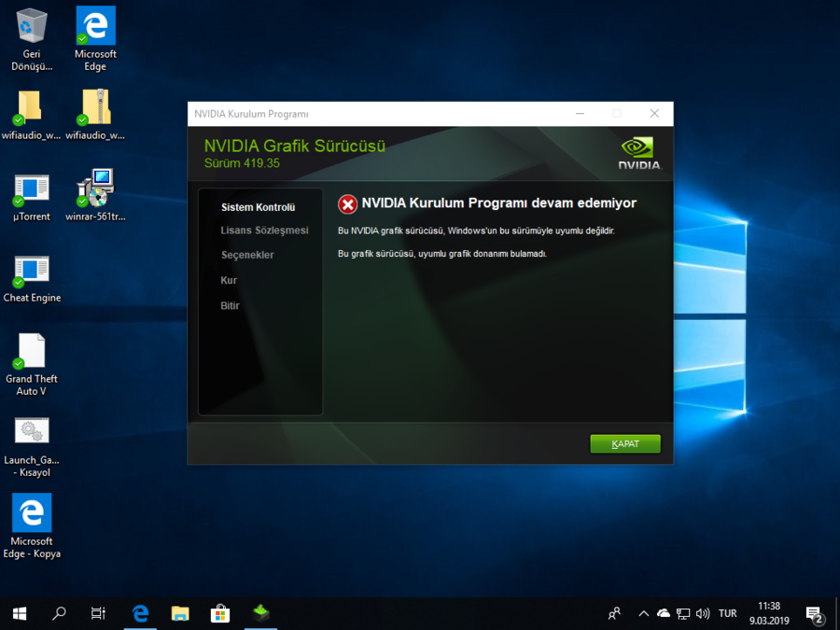Open Microsoft Store from the taskbar
This screenshot has height=630, width=840.
(219, 613)
